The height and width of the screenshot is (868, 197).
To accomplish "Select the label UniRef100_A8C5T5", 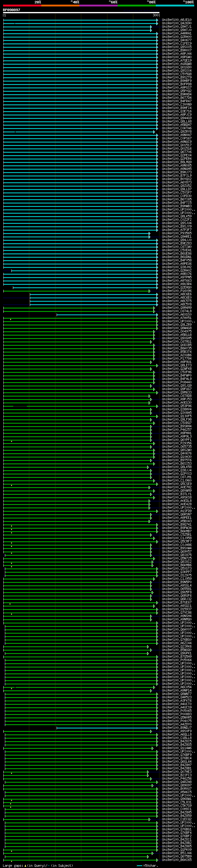I will point(177,301).
